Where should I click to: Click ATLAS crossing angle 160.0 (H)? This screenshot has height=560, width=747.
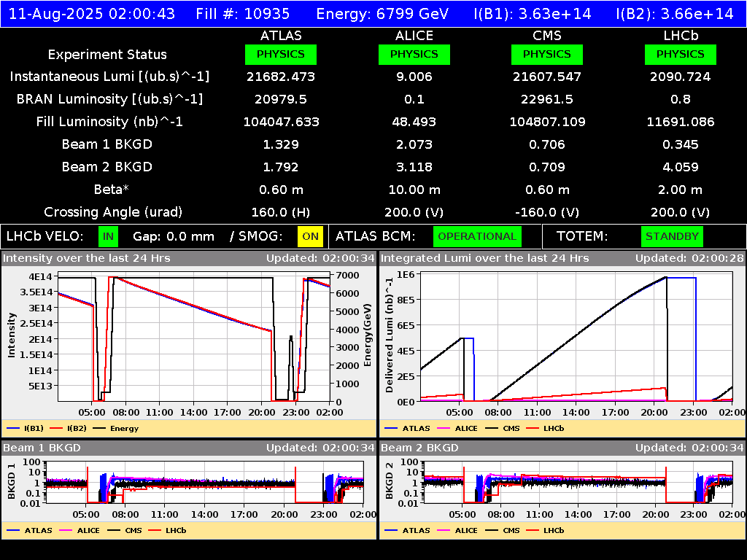[x=281, y=212]
